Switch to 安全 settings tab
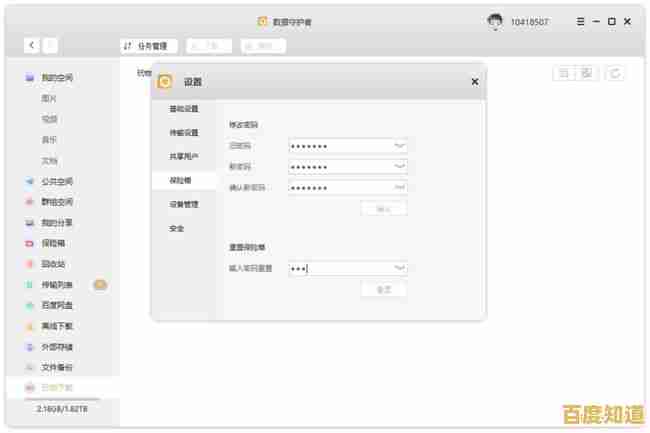Viewport: 650px width, 433px height. click(x=184, y=228)
